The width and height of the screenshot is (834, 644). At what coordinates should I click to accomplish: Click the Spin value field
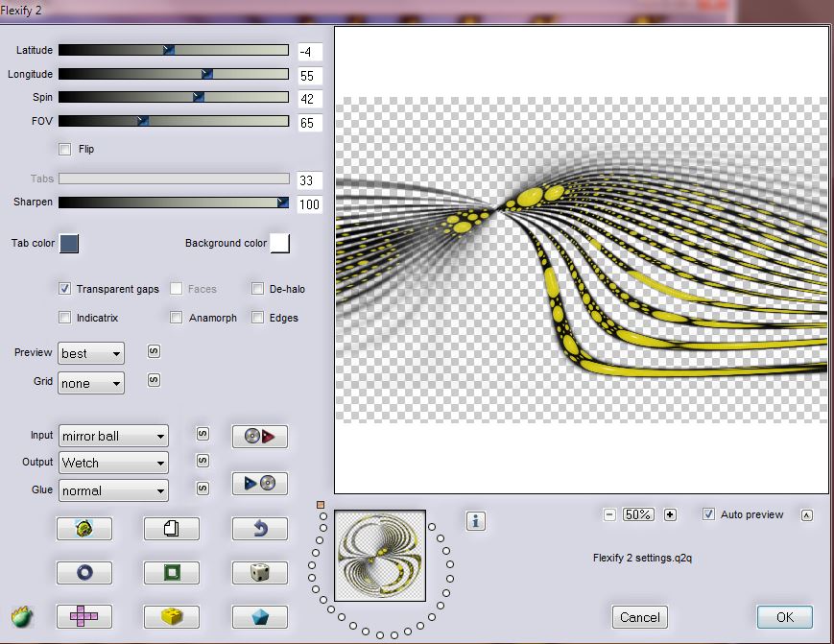[310, 99]
